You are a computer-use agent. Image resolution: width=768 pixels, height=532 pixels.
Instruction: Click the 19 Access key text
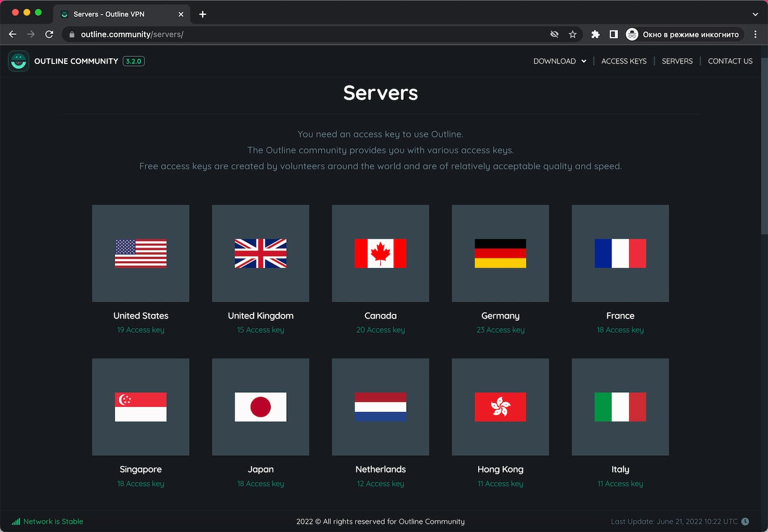click(x=141, y=330)
